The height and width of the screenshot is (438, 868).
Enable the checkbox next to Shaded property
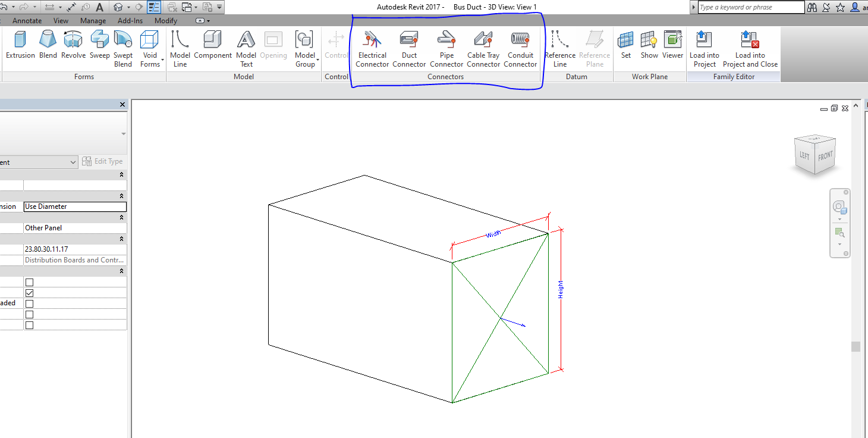[x=29, y=303]
